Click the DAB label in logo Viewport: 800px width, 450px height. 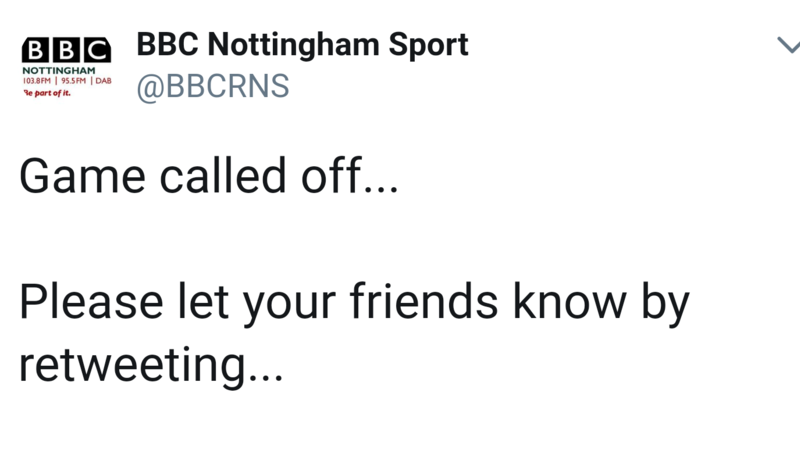tap(103, 81)
